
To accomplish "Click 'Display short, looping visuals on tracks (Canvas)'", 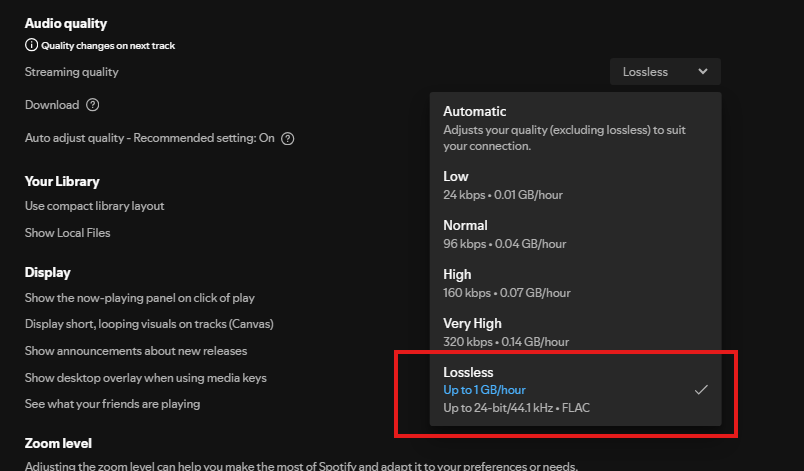I will pos(149,324).
